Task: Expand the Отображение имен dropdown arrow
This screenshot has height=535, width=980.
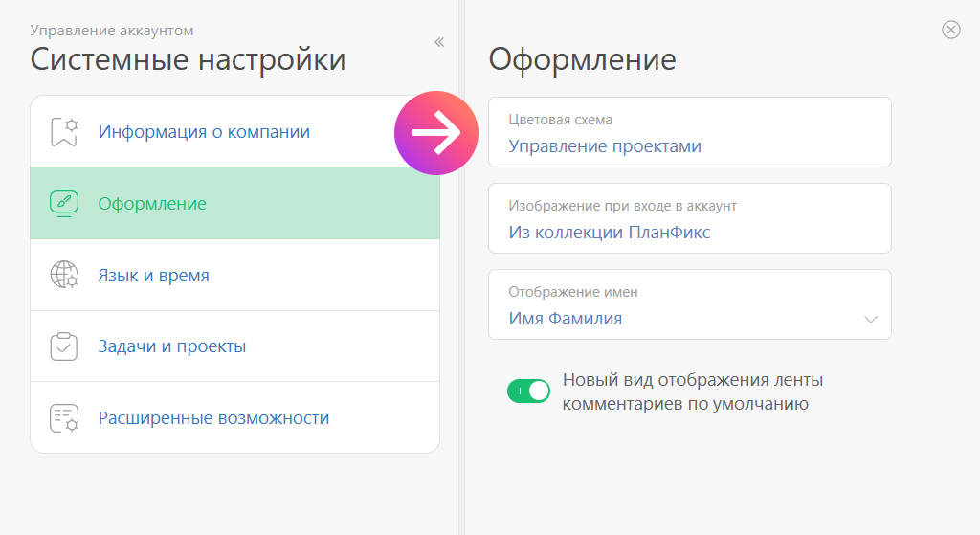Action: (x=871, y=320)
